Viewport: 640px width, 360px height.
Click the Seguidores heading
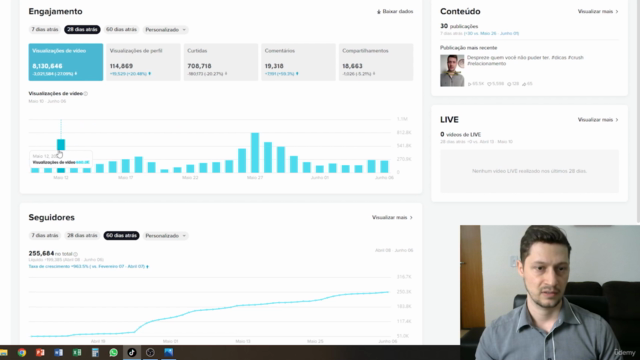pos(51,218)
